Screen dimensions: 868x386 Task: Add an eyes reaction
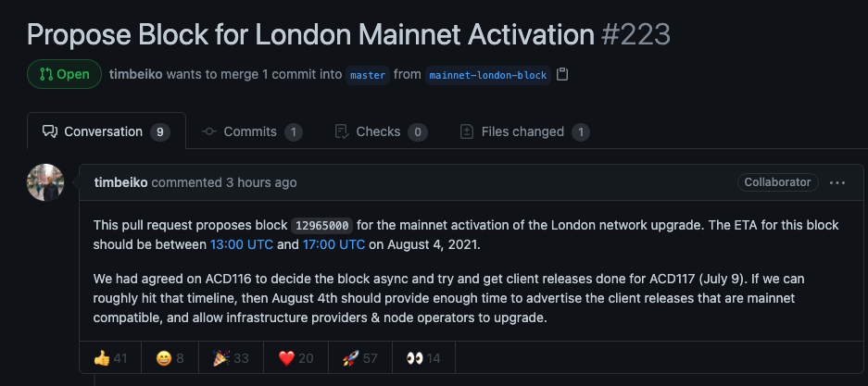point(421,358)
